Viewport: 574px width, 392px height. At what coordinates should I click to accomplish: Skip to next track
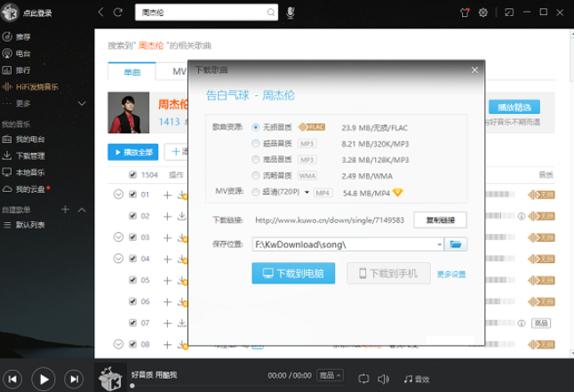coord(74,380)
